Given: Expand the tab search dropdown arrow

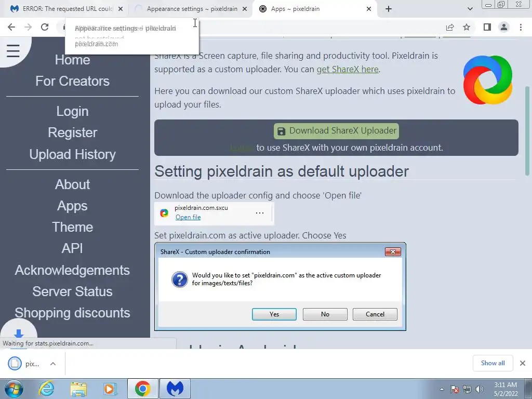Looking at the screenshot, I should coord(470,9).
